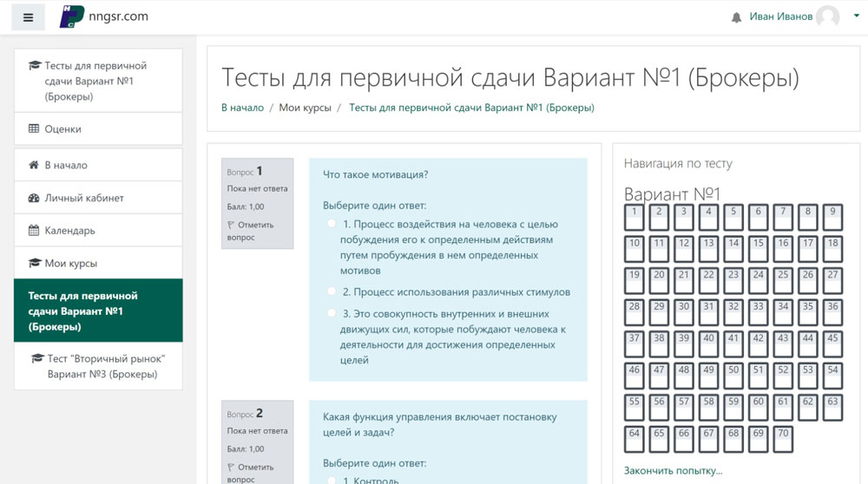The image size is (868, 484).
Task: Jump to question 45 in navigation
Action: [832, 344]
